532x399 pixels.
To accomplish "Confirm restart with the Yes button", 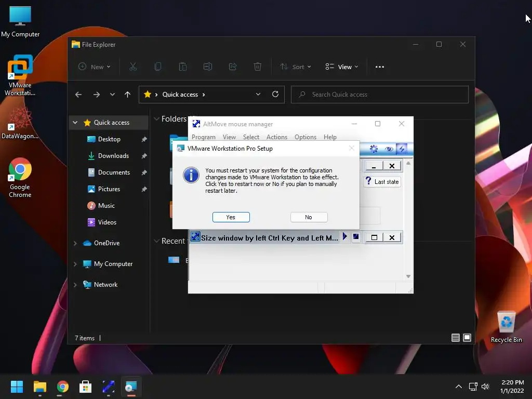I will [x=231, y=217].
